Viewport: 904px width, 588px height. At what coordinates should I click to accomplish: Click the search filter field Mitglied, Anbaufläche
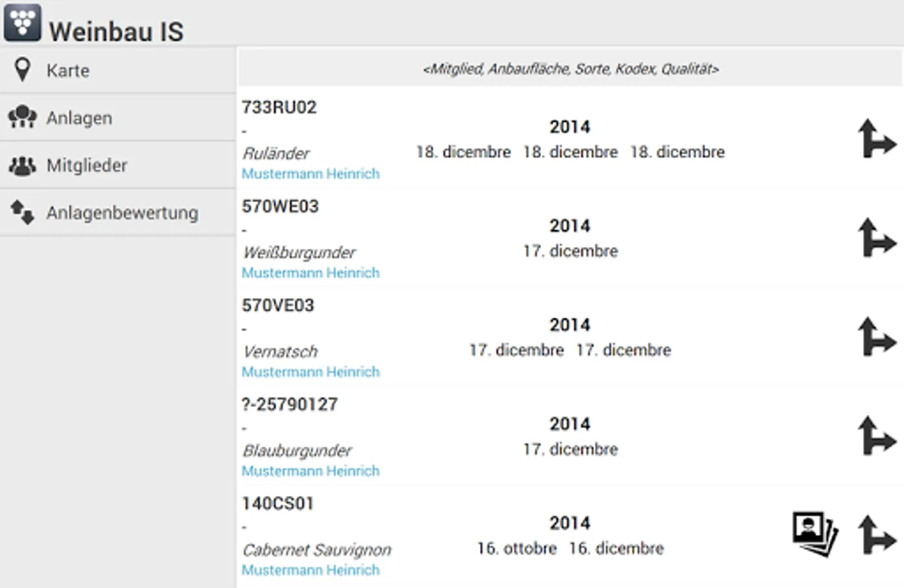click(570, 69)
